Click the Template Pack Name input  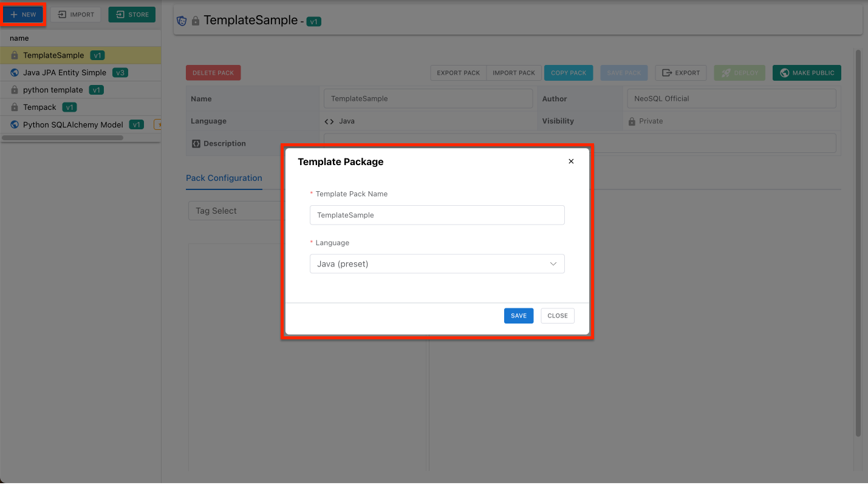click(x=437, y=215)
